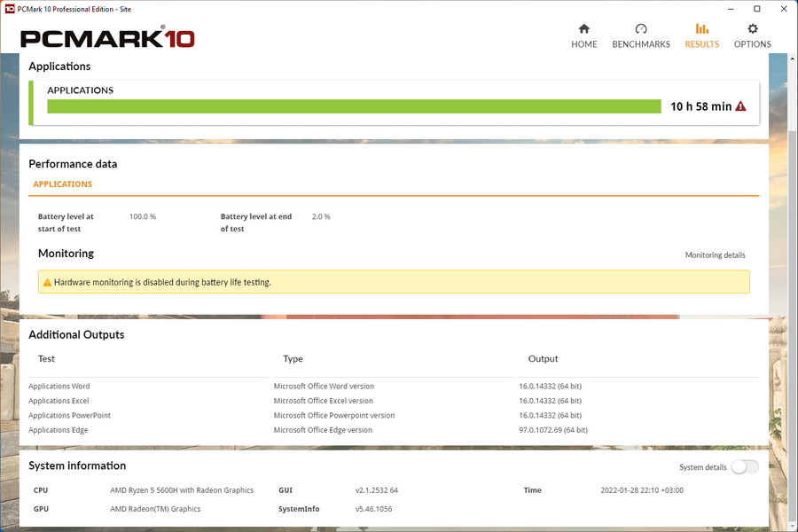Viewport: 798px width, 532px height.
Task: Click the CPU label
Action: point(41,490)
